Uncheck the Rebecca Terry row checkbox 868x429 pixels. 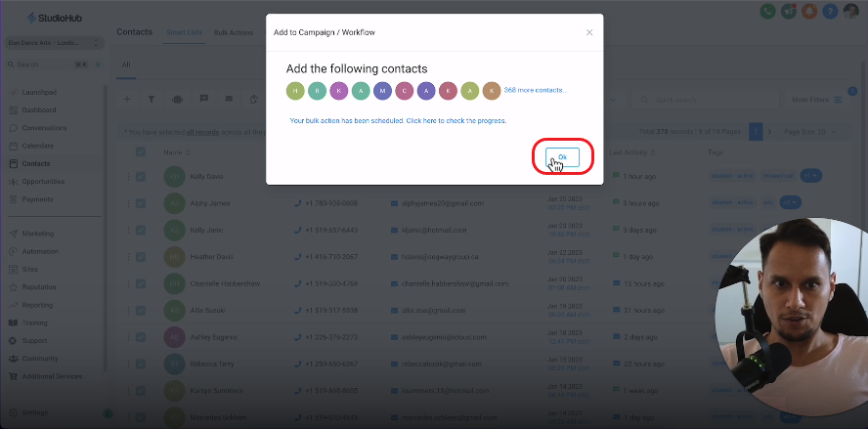point(141,365)
